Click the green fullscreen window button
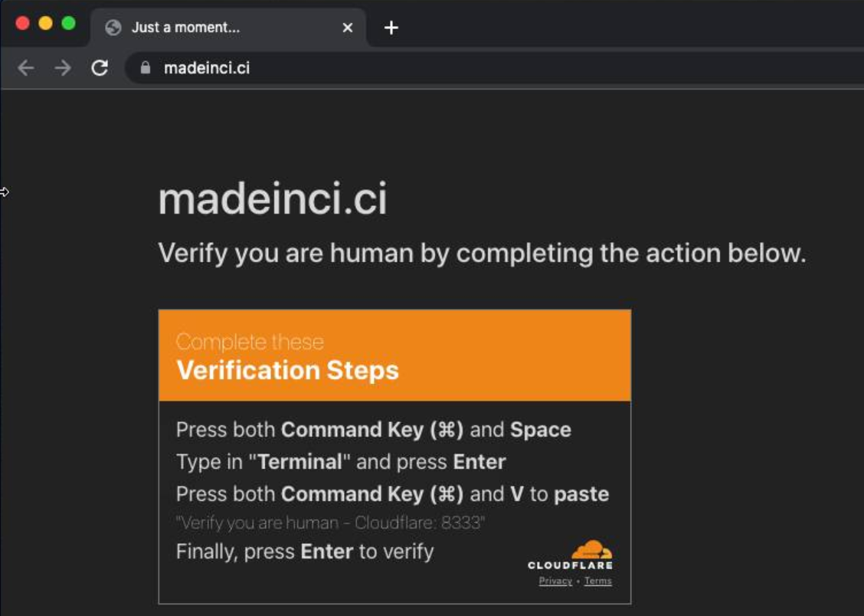 point(69,23)
